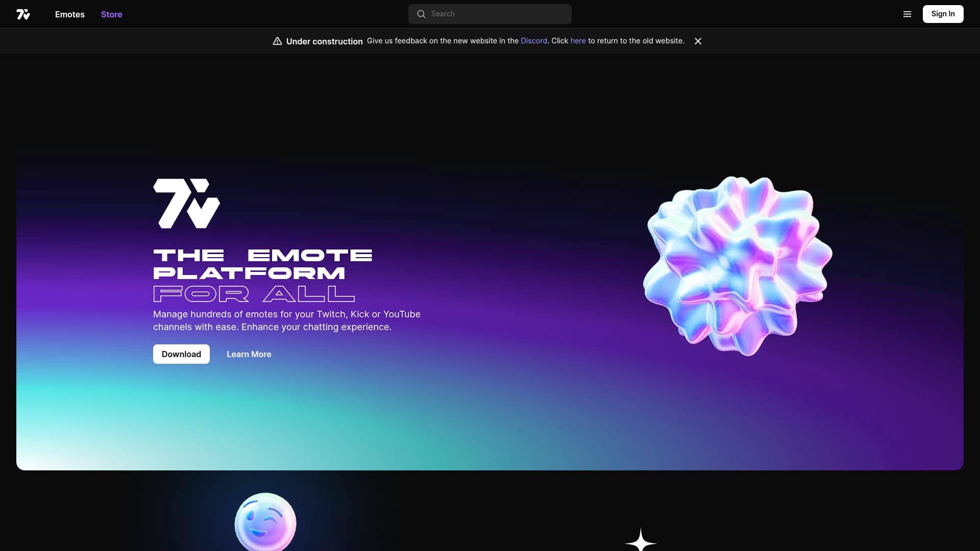The image size is (980, 551).
Task: Open the Emotes page
Action: [x=69, y=14]
